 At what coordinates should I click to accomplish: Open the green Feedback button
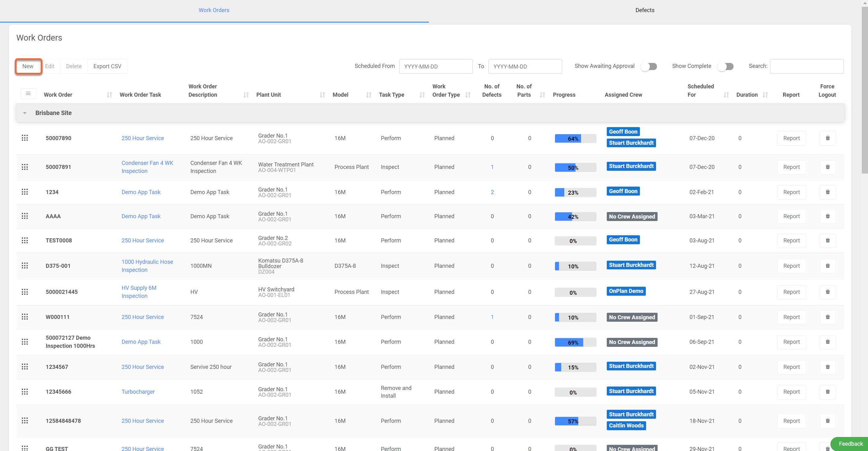point(850,444)
